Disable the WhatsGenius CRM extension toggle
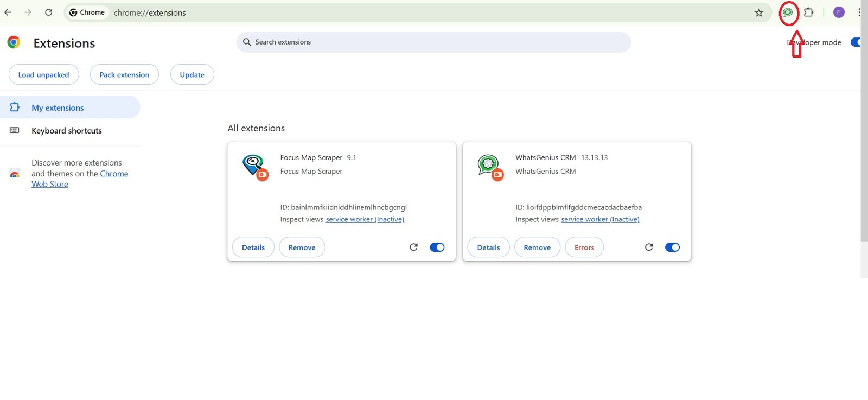868x400 pixels. pos(672,247)
